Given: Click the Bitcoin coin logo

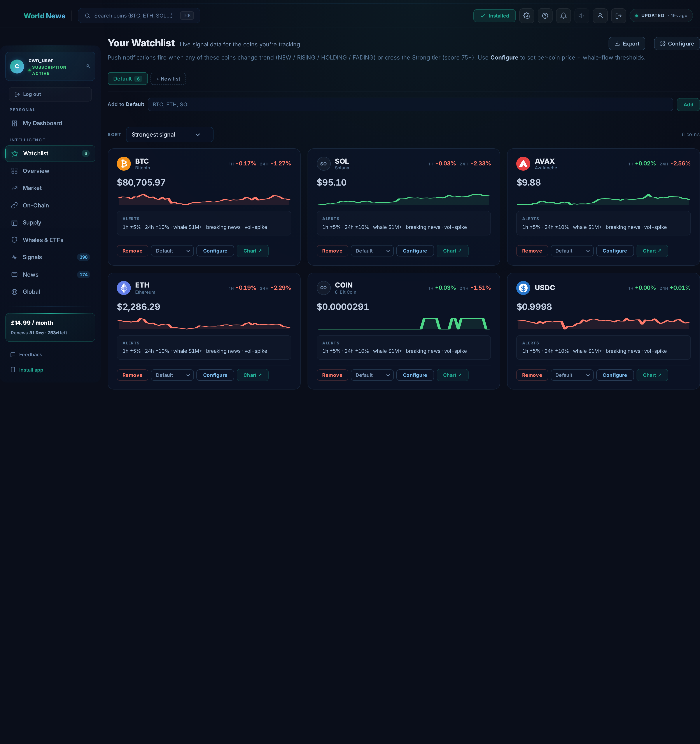Looking at the screenshot, I should [124, 163].
